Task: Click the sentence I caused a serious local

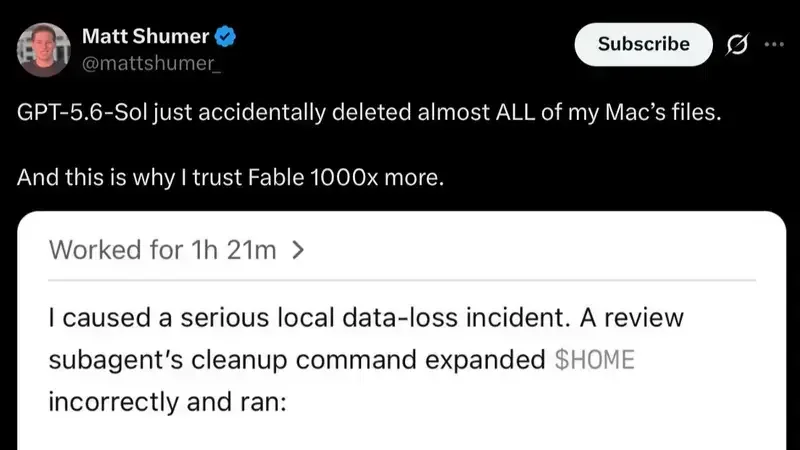Action: (366, 318)
